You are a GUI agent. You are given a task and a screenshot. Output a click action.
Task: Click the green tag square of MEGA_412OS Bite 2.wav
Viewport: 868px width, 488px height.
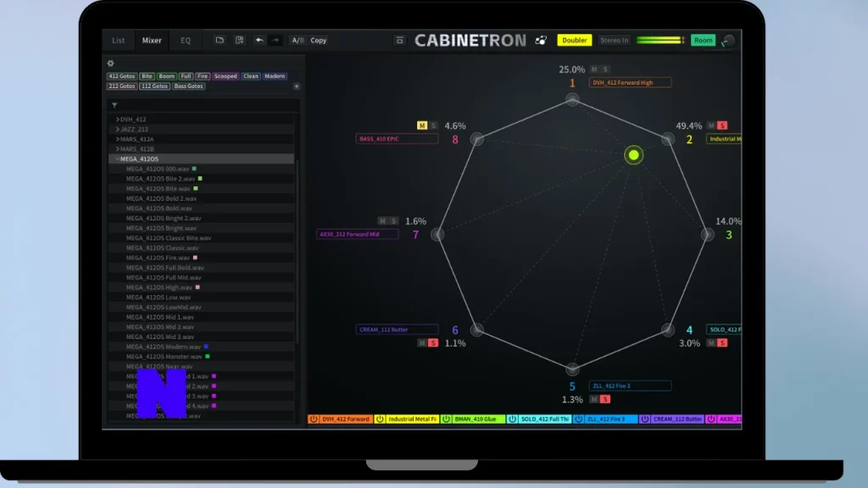tap(200, 179)
